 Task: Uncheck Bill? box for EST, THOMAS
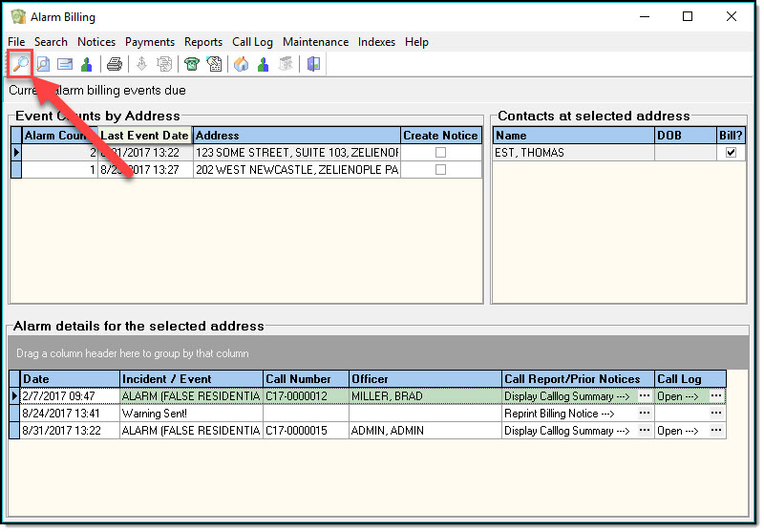click(731, 153)
